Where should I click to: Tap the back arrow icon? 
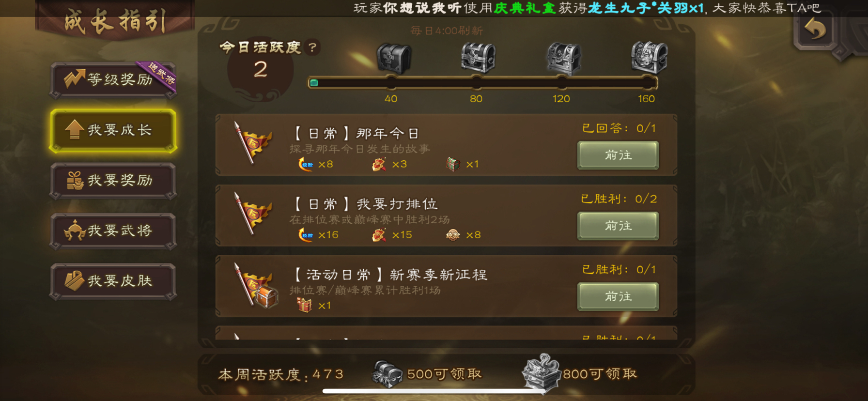pos(815,29)
